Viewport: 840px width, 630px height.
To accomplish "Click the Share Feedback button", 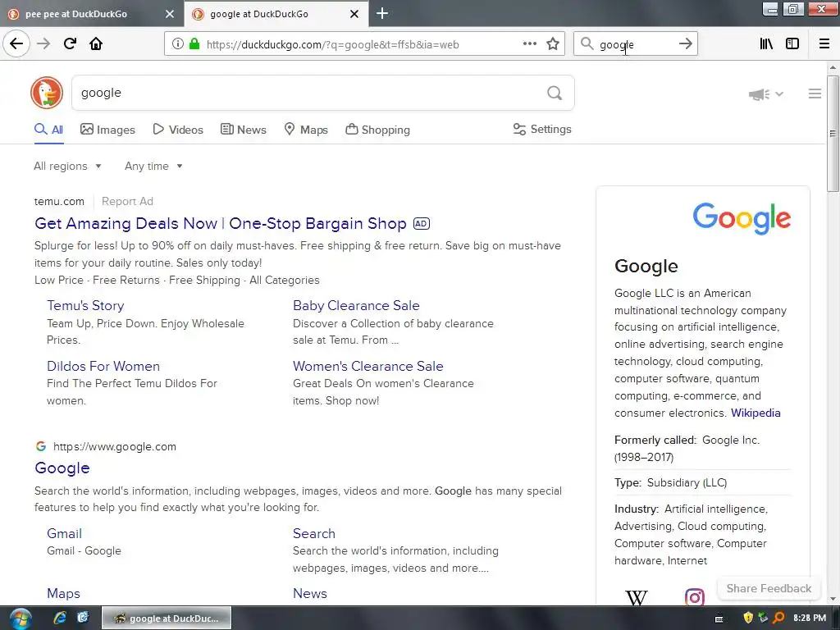I will point(769,588).
